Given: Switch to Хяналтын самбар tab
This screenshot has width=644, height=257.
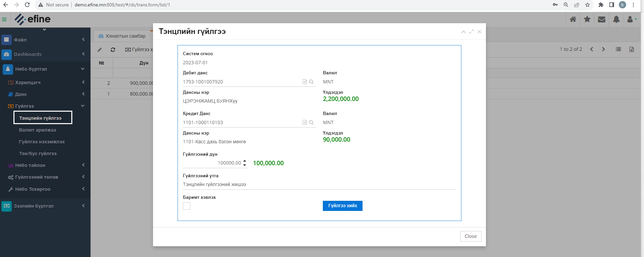Looking at the screenshot, I should pyautogui.click(x=122, y=36).
